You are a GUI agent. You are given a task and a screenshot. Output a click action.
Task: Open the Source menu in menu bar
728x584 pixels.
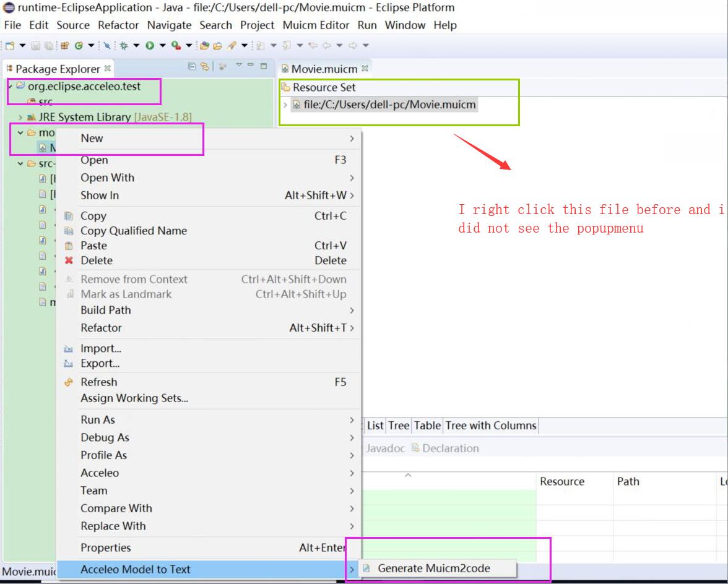[73, 25]
